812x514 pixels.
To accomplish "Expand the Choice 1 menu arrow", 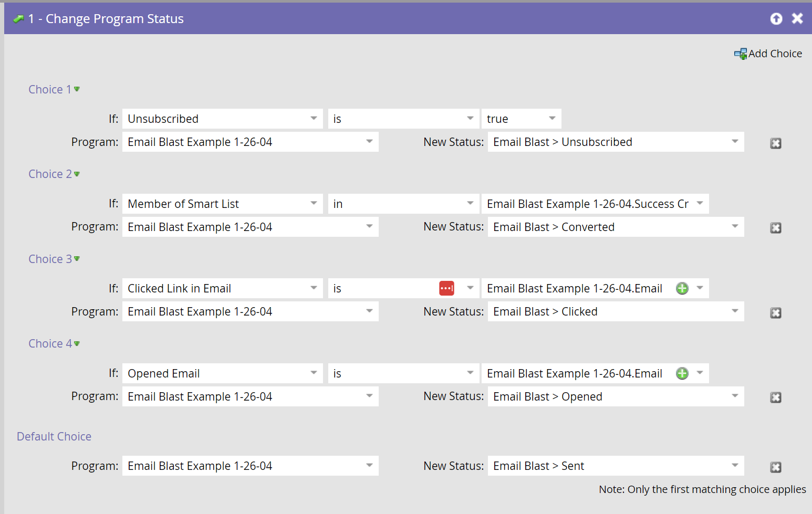I will pos(77,89).
